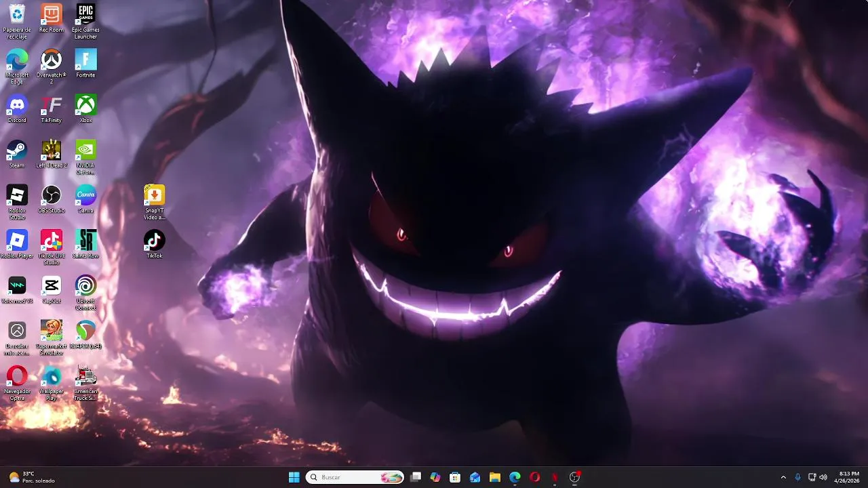This screenshot has width=868, height=488.
Task: Click the REAPER (x64) desktop shortcut
Action: [85, 334]
